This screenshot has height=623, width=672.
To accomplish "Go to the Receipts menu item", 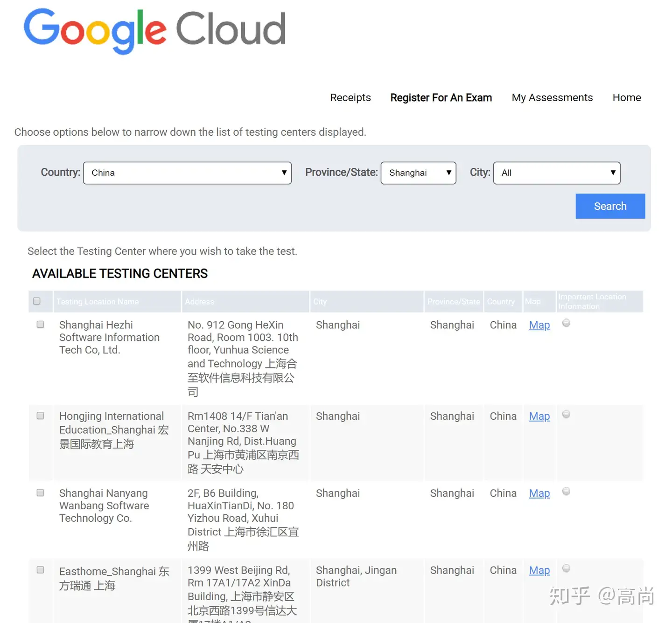I will point(350,98).
